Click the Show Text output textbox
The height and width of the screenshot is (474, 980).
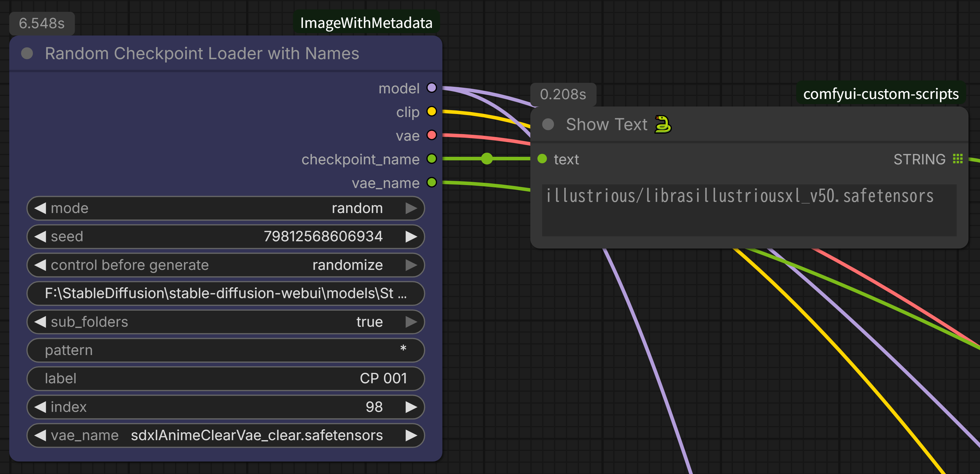pos(749,210)
